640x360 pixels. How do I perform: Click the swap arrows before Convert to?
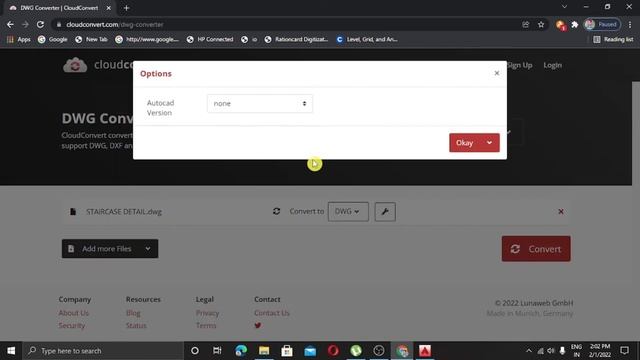click(276, 211)
